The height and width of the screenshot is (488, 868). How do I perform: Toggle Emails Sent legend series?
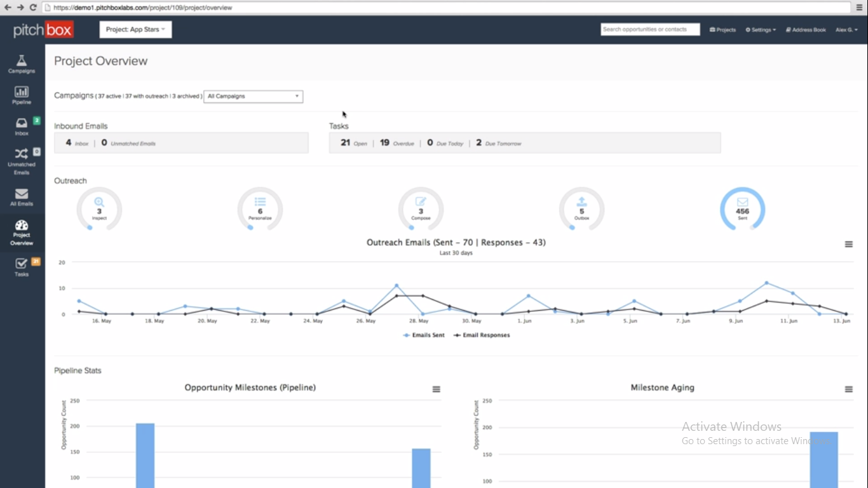pyautogui.click(x=423, y=335)
